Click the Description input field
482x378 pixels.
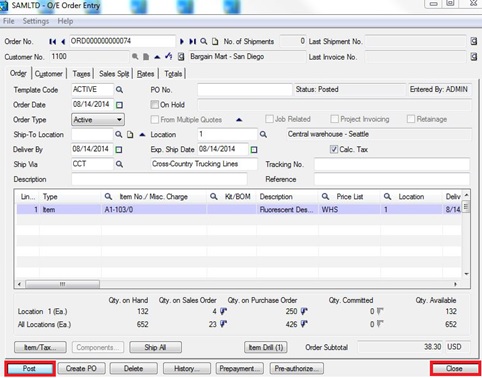159,179
